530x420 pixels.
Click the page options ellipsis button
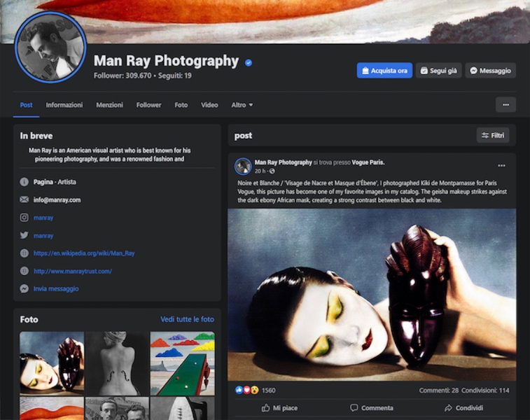[x=505, y=105]
